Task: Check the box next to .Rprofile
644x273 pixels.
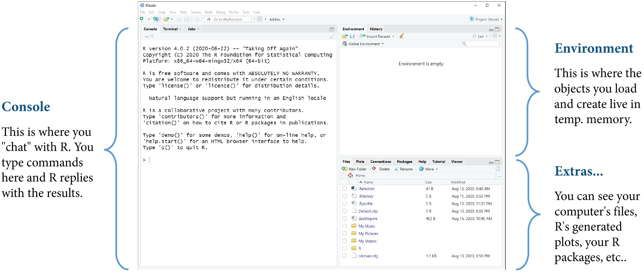Action: click(344, 204)
